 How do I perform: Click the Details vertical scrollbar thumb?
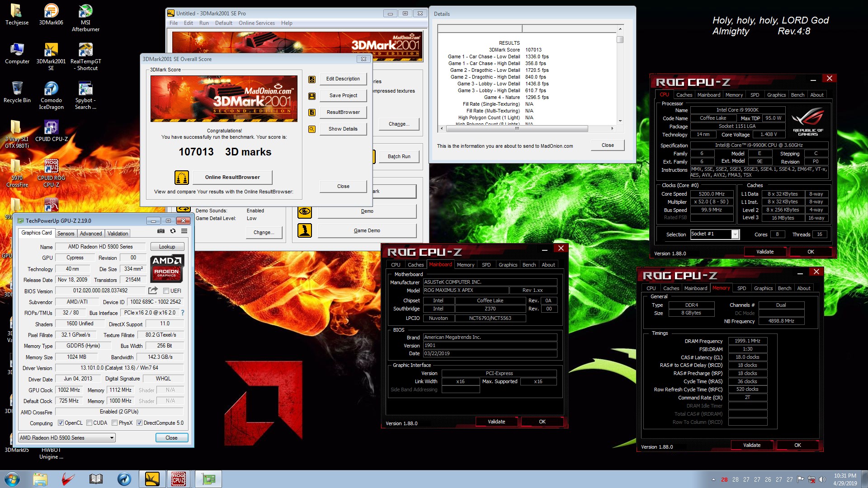tap(620, 40)
